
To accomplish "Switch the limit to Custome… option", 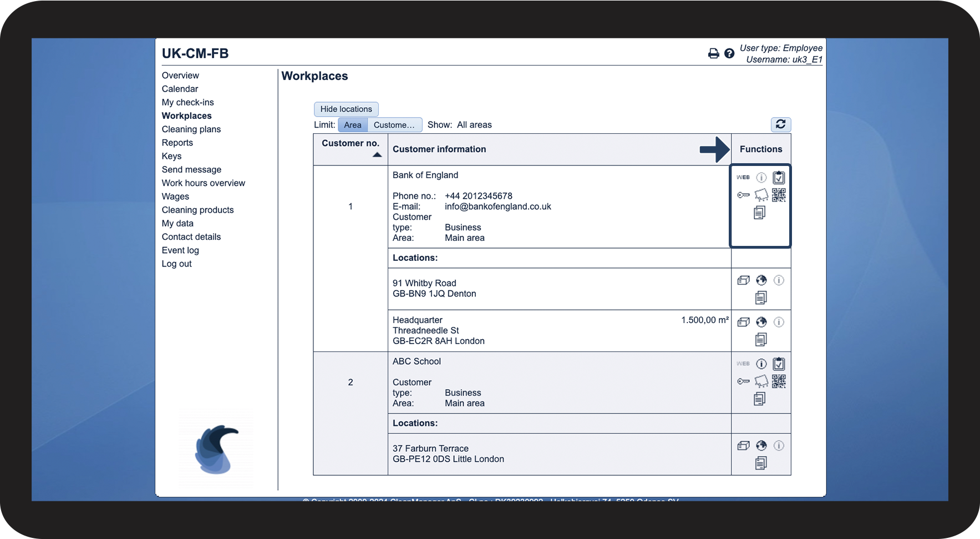I will click(394, 125).
